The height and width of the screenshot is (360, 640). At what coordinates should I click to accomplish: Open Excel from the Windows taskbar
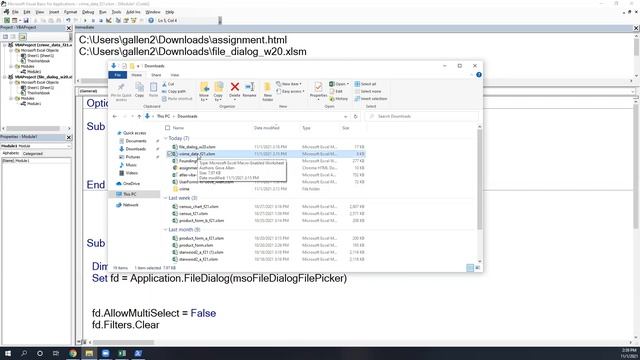coord(122,353)
